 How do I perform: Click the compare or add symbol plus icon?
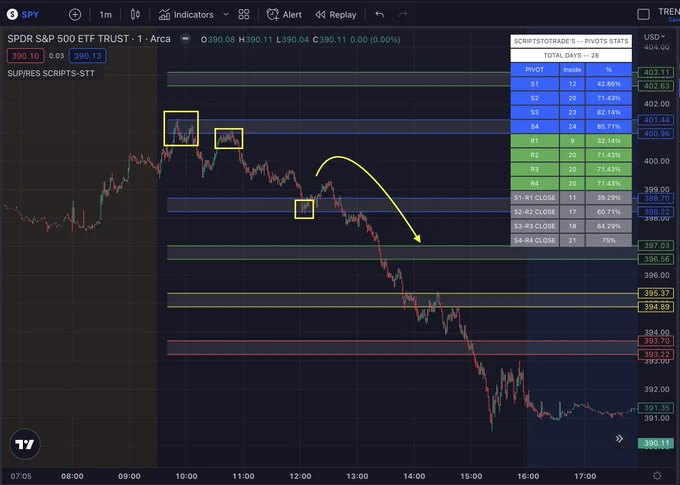pyautogui.click(x=75, y=15)
